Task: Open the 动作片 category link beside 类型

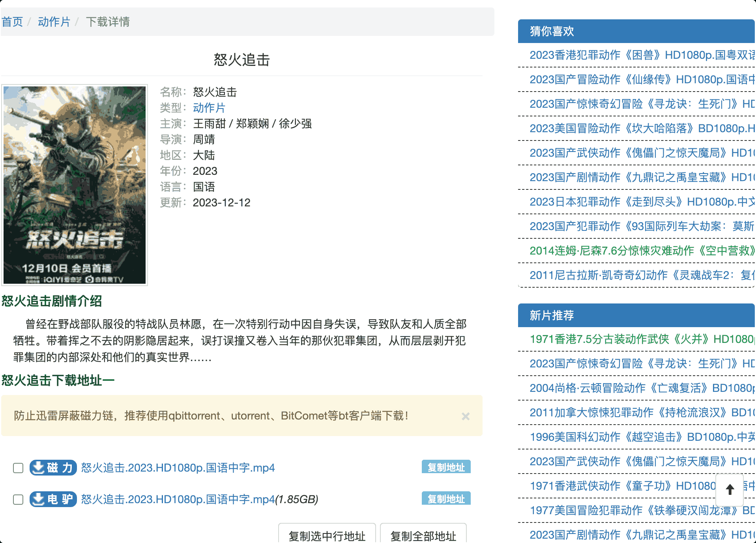Action: (x=209, y=108)
